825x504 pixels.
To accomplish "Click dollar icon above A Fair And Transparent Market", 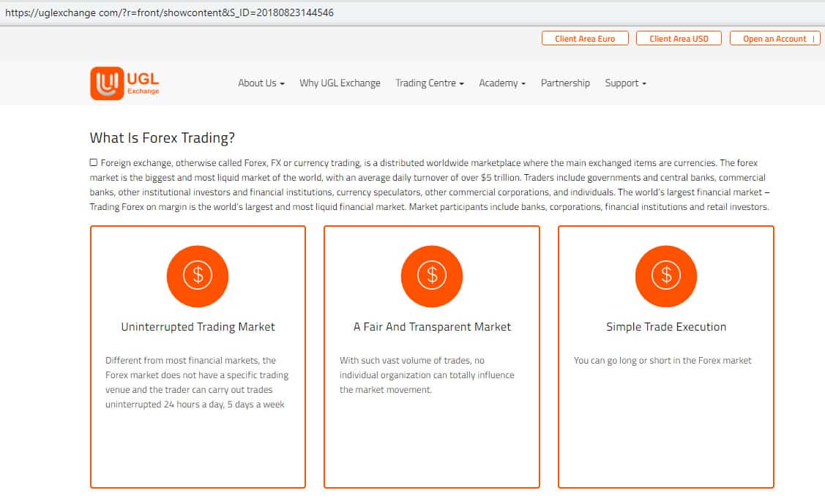I will pos(432,276).
